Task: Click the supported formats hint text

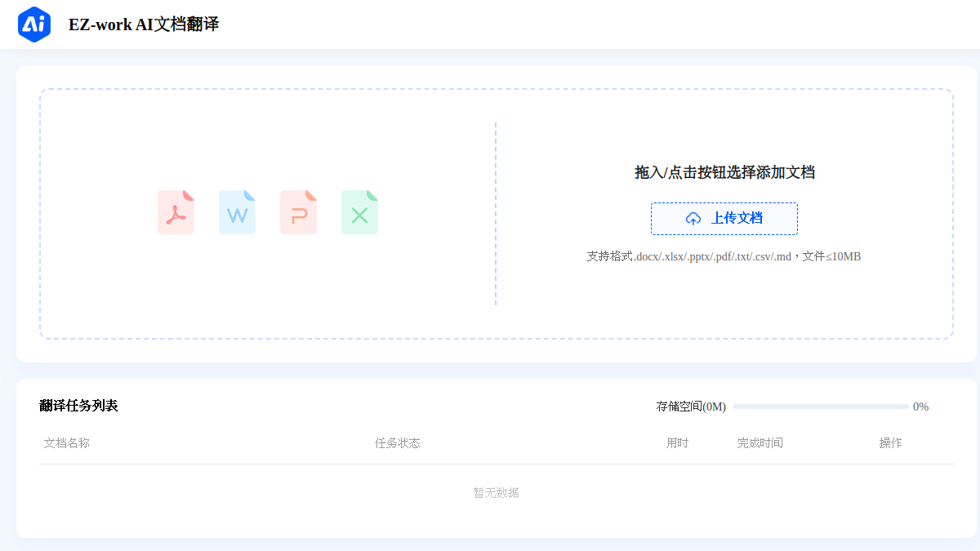Action: [x=724, y=256]
